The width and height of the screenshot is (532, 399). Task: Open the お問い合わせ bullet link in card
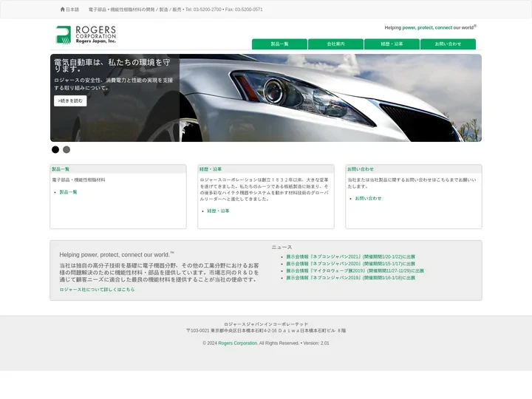(x=368, y=199)
